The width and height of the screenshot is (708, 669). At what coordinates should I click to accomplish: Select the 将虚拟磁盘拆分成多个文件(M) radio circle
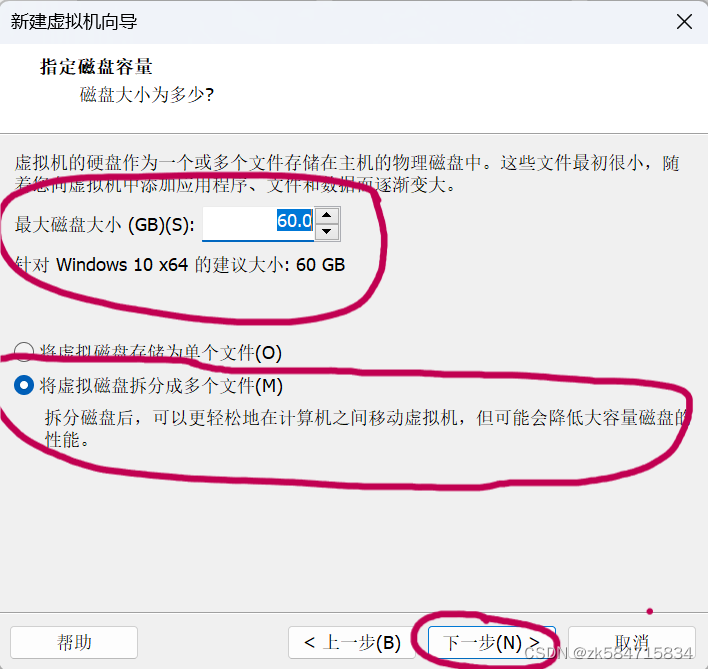tap(23, 385)
